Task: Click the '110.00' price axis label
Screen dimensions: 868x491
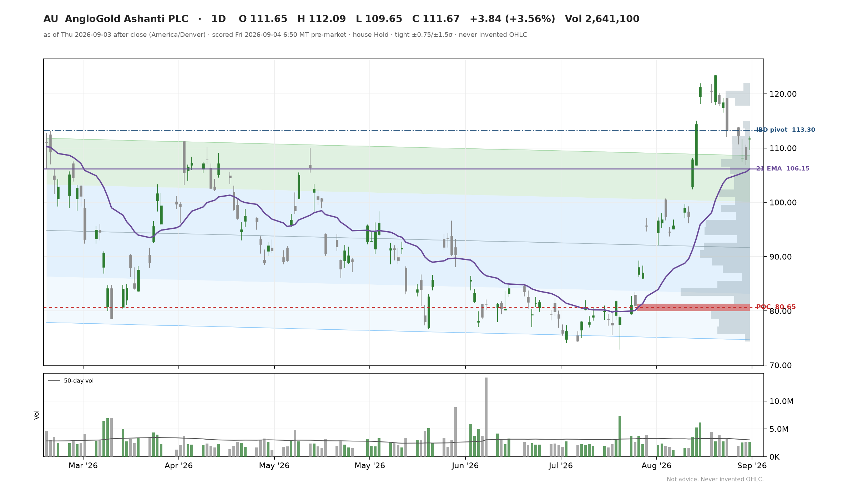Action: point(783,148)
